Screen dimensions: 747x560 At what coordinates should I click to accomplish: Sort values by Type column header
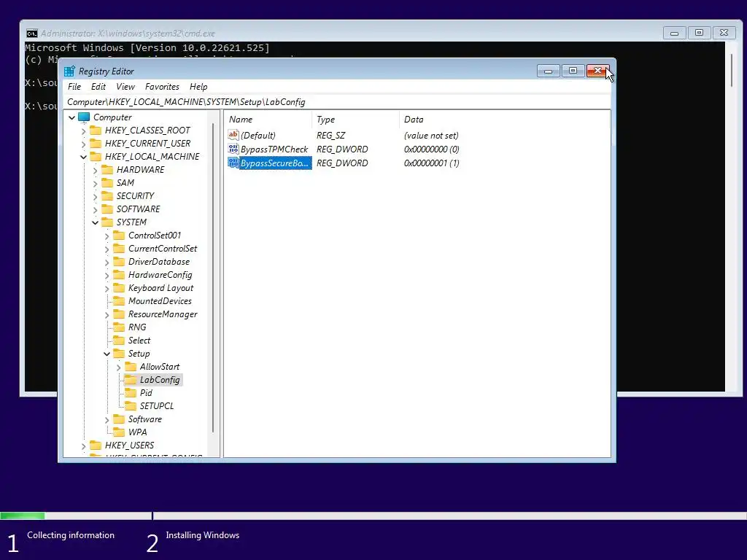[x=356, y=120]
